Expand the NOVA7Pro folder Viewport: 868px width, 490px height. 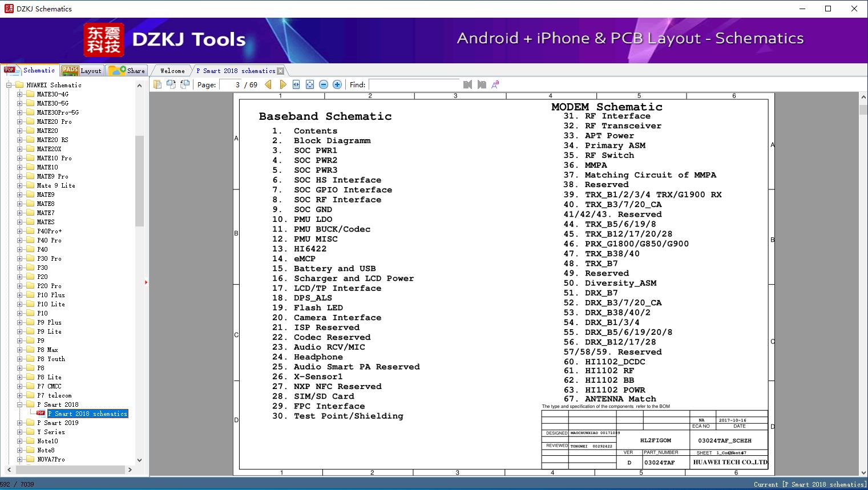click(x=19, y=459)
